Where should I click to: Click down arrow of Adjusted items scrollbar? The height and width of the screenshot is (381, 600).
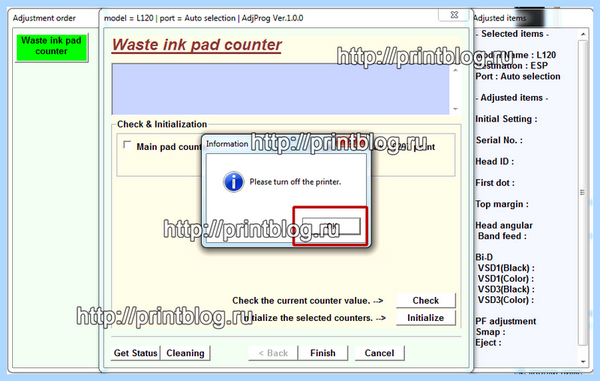[583, 361]
